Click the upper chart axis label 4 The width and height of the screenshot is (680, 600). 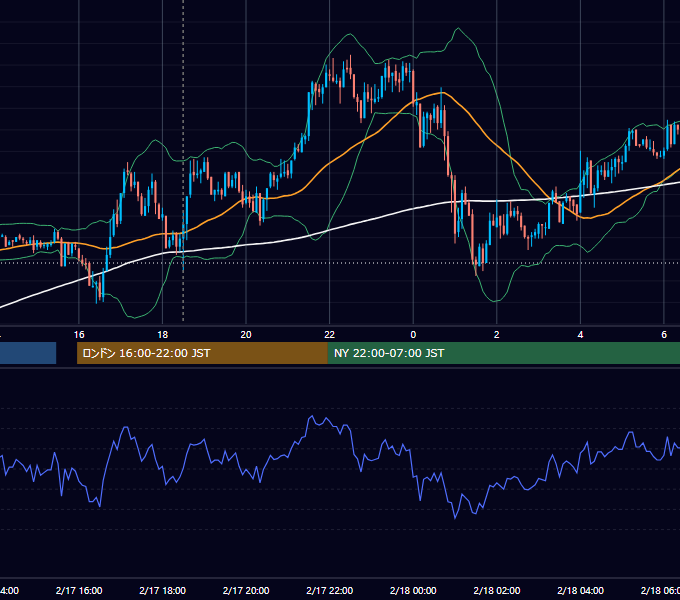point(580,334)
